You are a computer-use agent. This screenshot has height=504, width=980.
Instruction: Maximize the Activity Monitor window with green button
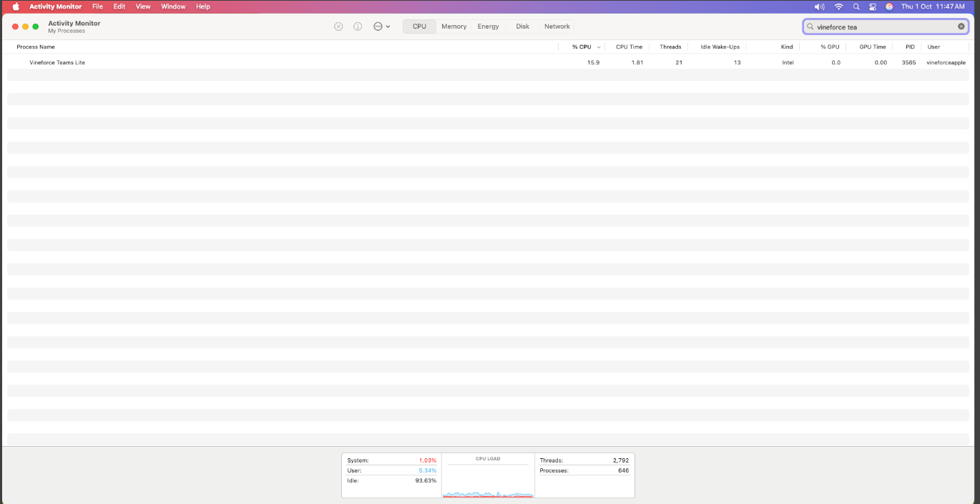pos(36,26)
